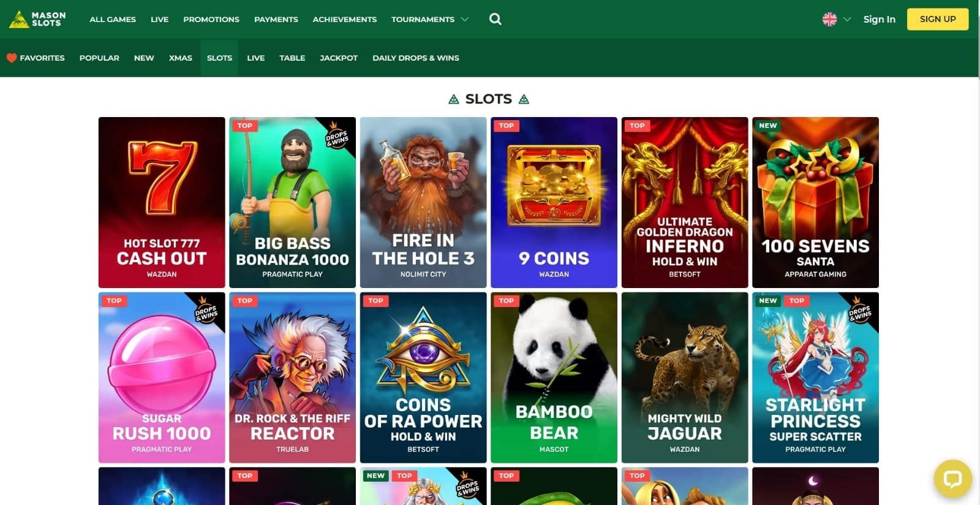The image size is (980, 505).
Task: Select the Live category tab
Action: (x=256, y=58)
